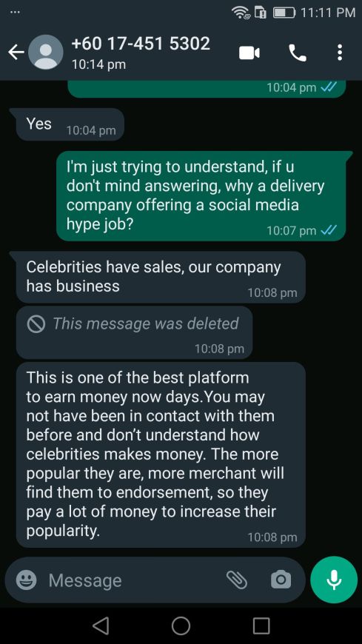Open the emoji picker

click(x=27, y=580)
